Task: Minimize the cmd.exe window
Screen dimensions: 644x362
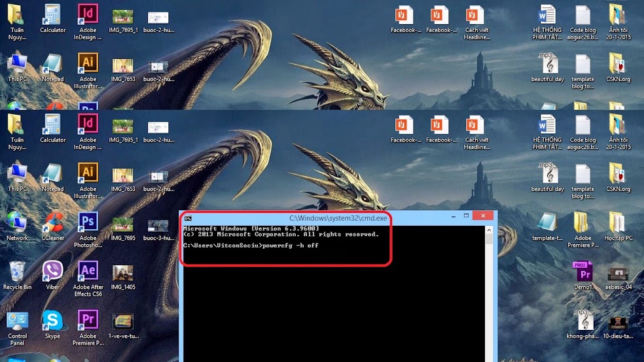Action: [454, 216]
